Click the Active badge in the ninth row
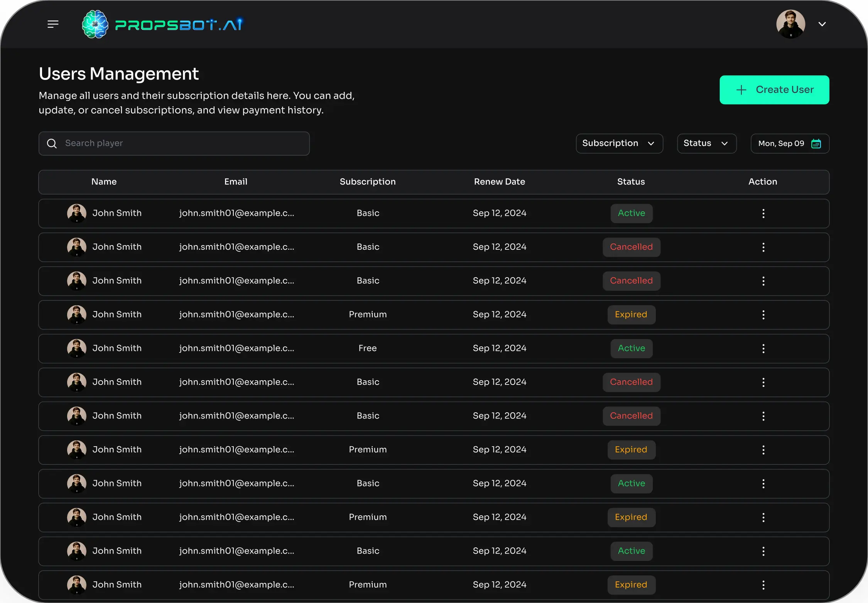Image resolution: width=868 pixels, height=603 pixels. (631, 483)
